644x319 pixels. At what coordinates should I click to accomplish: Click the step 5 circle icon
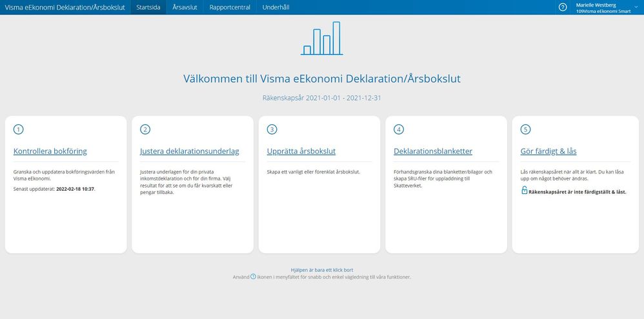(x=525, y=130)
